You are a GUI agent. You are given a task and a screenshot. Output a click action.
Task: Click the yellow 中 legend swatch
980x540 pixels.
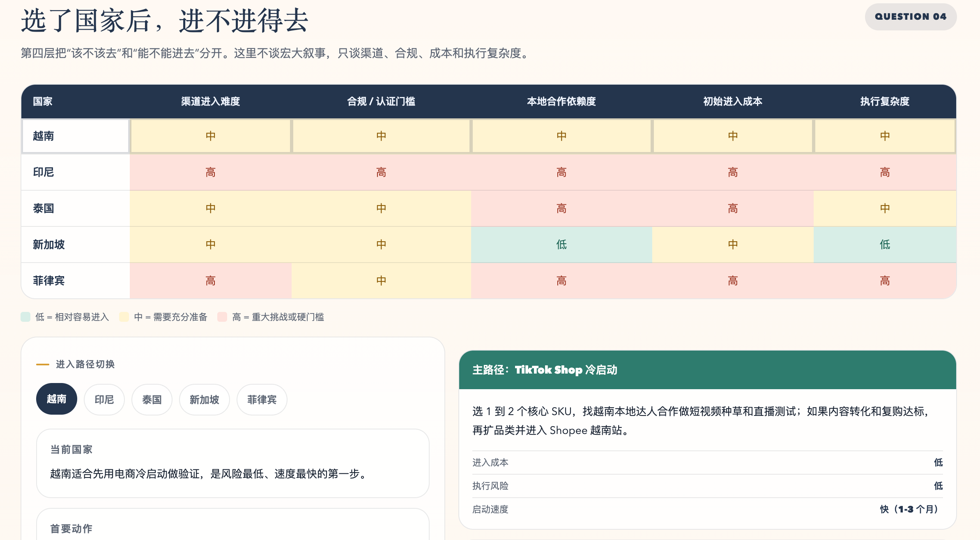tap(124, 317)
